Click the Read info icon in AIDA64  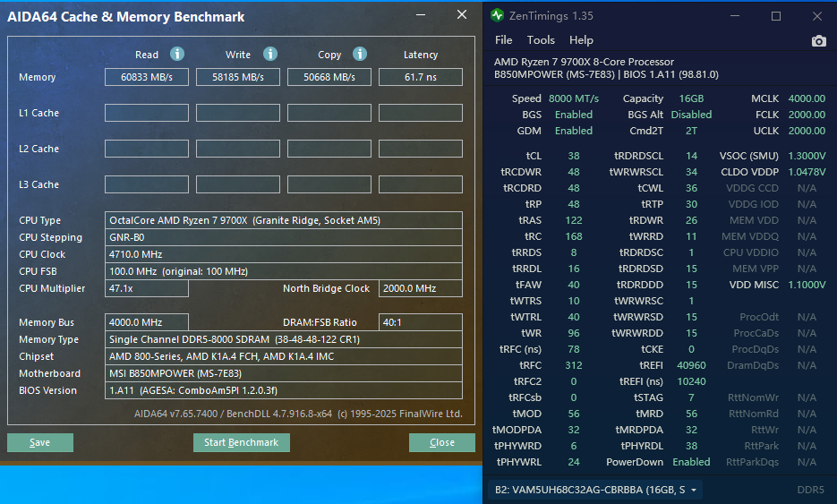(x=177, y=54)
